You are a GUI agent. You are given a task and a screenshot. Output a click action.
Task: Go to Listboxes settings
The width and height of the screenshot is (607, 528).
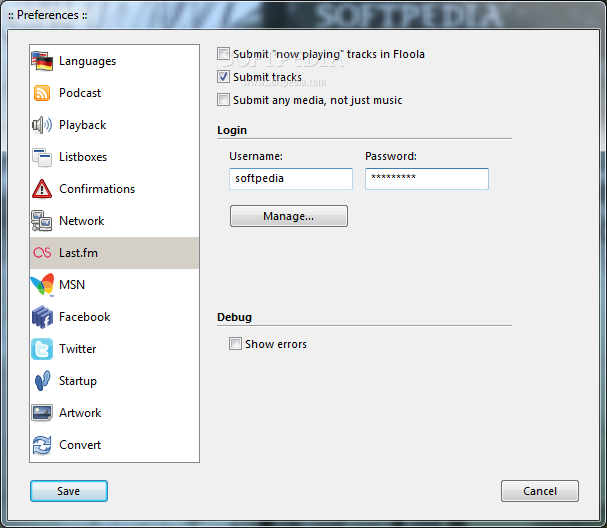(115, 157)
